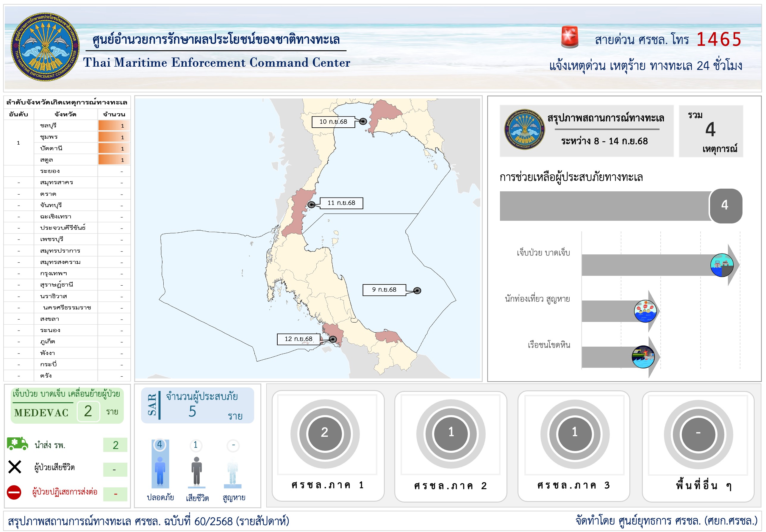Click the injured-sick circular sea icon
The image size is (766, 532).
722,265
